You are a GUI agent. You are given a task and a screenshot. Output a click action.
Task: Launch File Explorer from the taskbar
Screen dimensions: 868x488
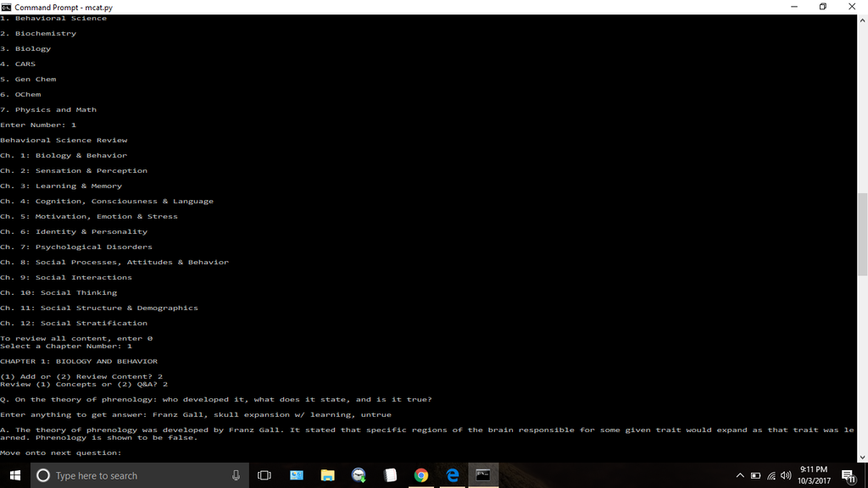click(x=328, y=475)
